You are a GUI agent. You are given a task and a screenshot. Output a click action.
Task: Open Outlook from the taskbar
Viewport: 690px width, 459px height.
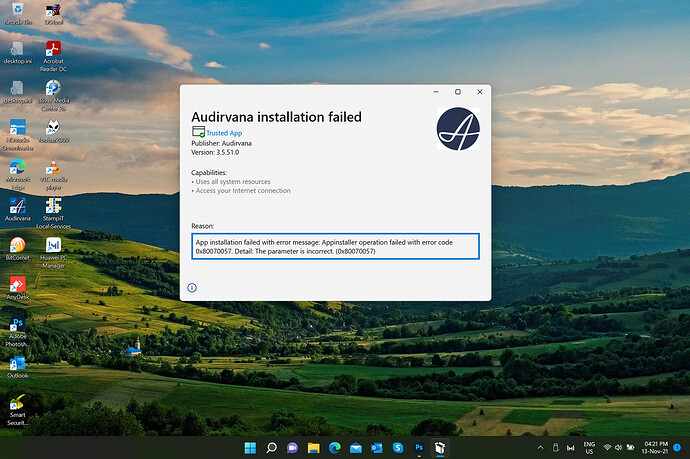pos(377,448)
